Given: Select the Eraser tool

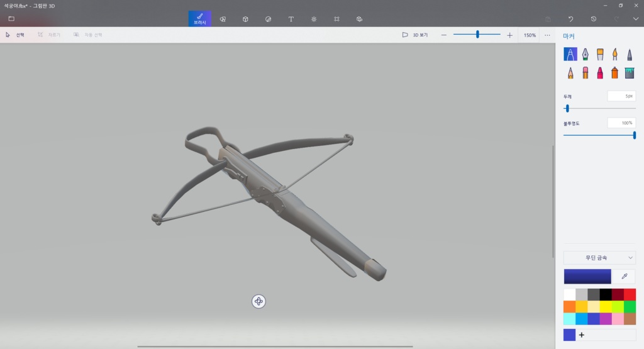Looking at the screenshot, I should (x=586, y=73).
